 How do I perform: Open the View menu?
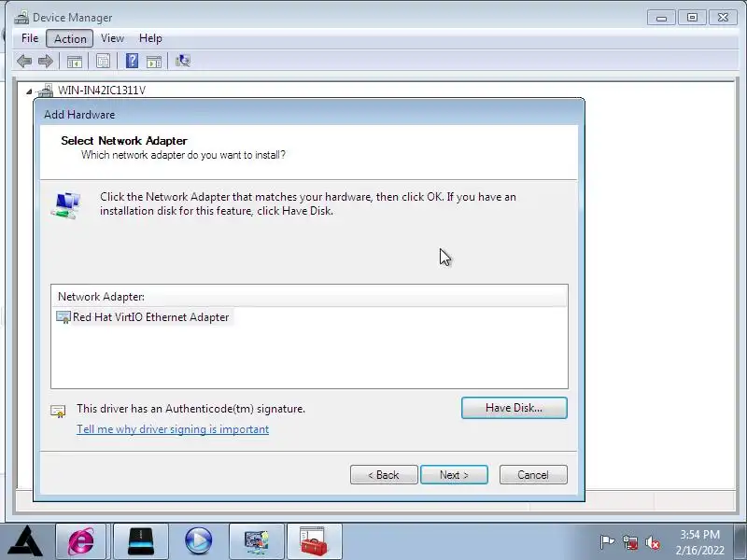112,38
